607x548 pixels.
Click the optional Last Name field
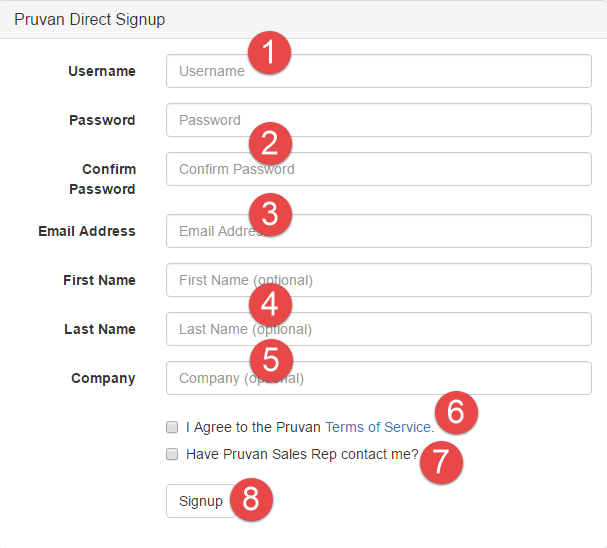click(x=420, y=329)
